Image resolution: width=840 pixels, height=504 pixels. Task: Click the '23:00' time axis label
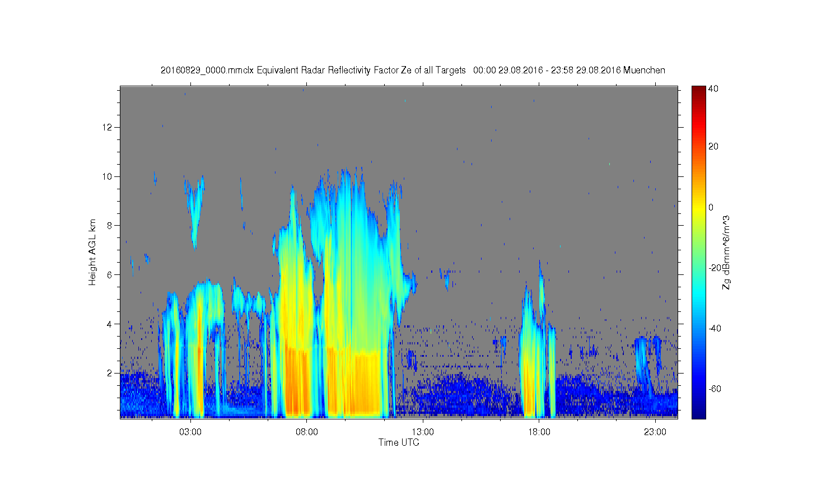click(655, 432)
